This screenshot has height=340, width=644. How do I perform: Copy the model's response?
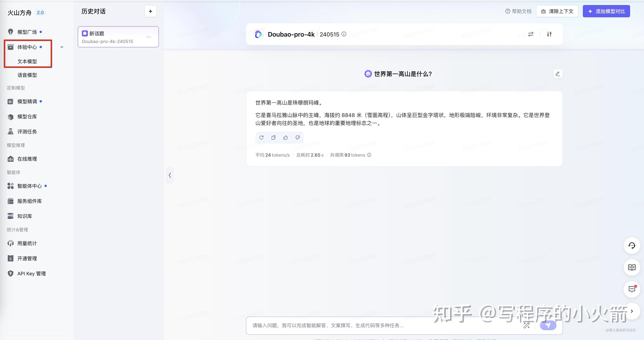[273, 138]
